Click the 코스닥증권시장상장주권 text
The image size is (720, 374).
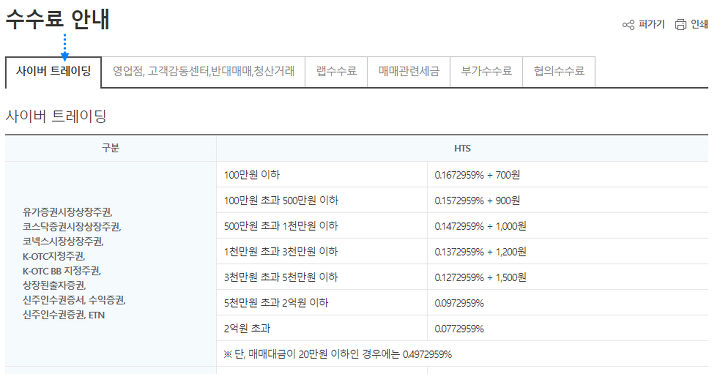(x=72, y=227)
